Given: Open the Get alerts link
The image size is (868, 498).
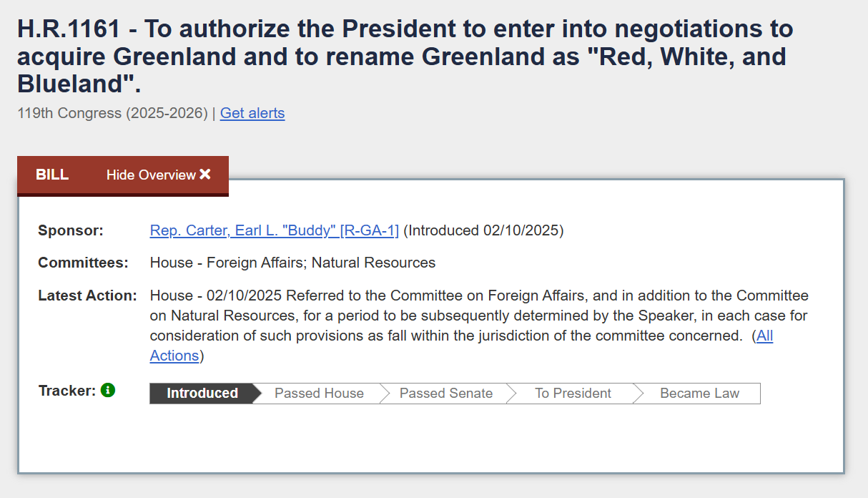Looking at the screenshot, I should (252, 113).
